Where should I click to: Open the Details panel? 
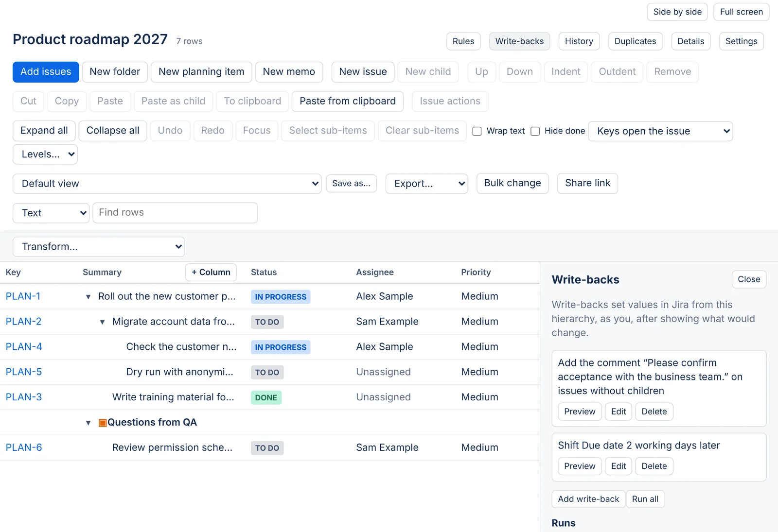click(690, 41)
